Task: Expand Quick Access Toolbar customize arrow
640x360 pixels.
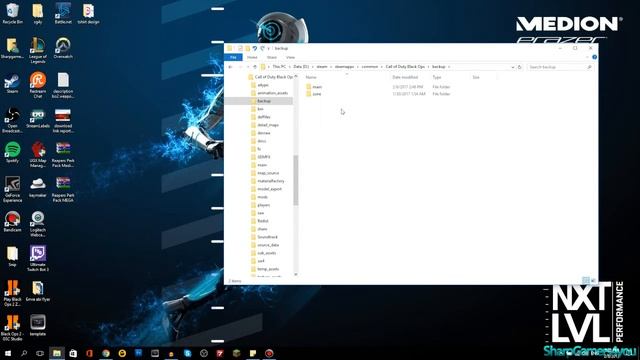Action: (268, 48)
